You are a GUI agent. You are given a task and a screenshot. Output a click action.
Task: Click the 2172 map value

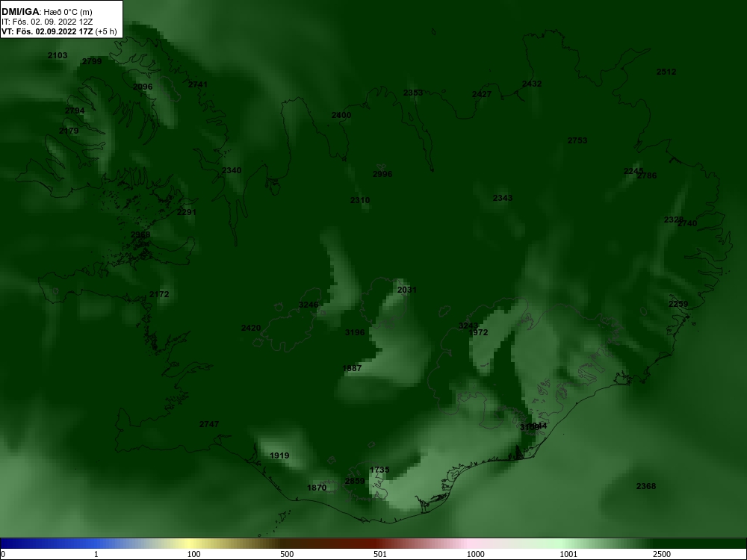[x=159, y=294]
